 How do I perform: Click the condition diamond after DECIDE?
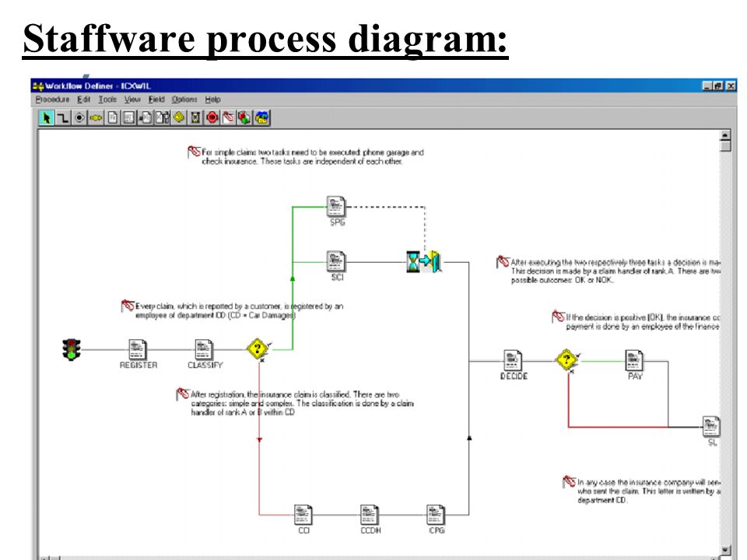coord(567,360)
